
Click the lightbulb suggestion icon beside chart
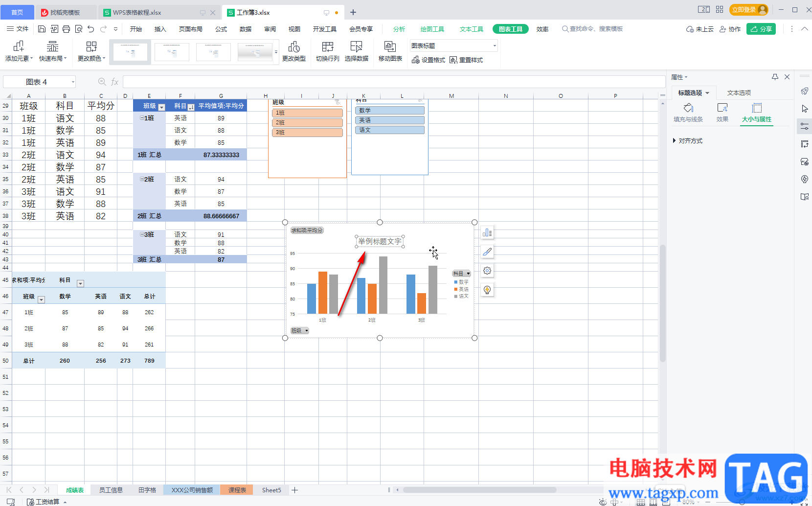487,290
